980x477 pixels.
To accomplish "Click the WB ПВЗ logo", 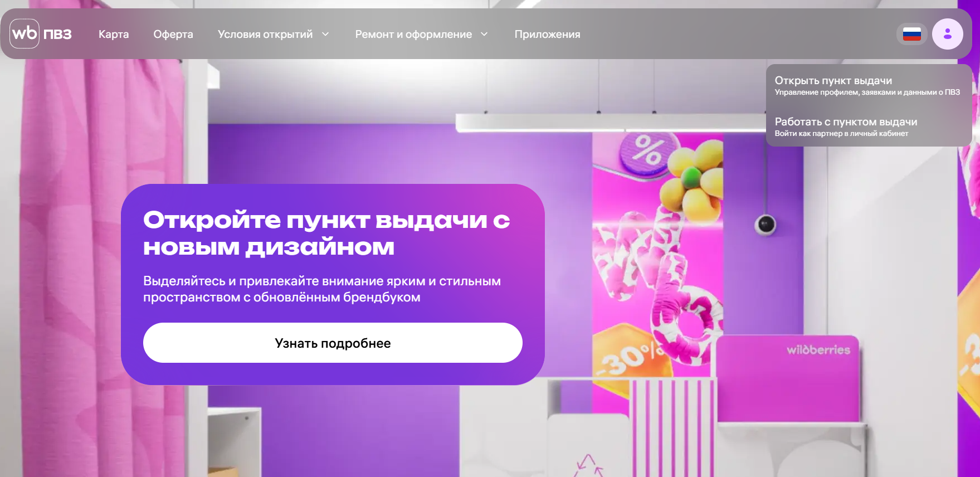I will point(41,34).
